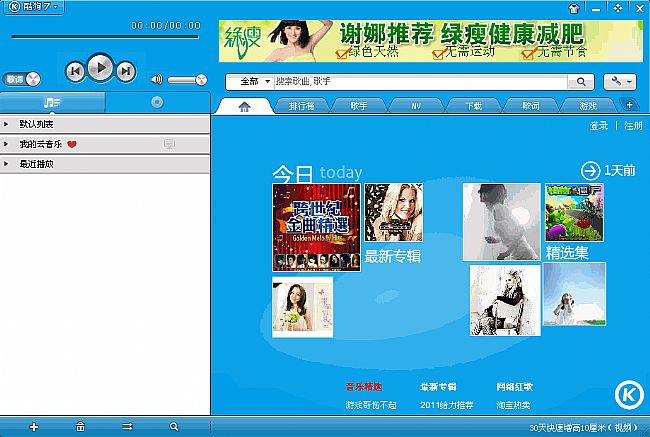The width and height of the screenshot is (650, 437).
Task: Expand the 默认列表 playlist
Action: point(105,124)
